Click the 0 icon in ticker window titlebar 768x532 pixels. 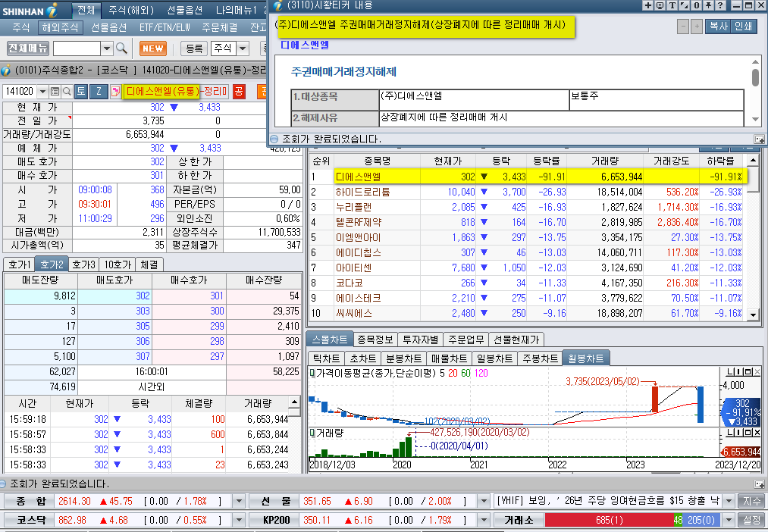[x=696, y=6]
